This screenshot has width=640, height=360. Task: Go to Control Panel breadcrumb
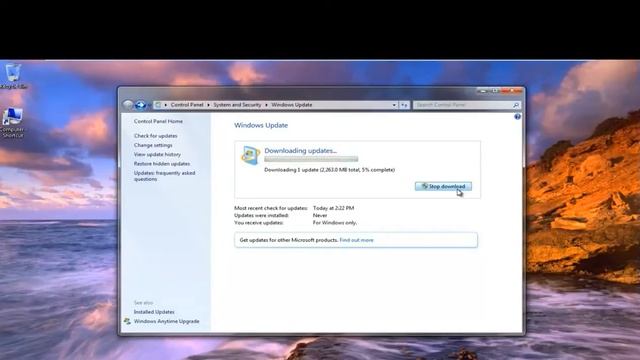187,105
